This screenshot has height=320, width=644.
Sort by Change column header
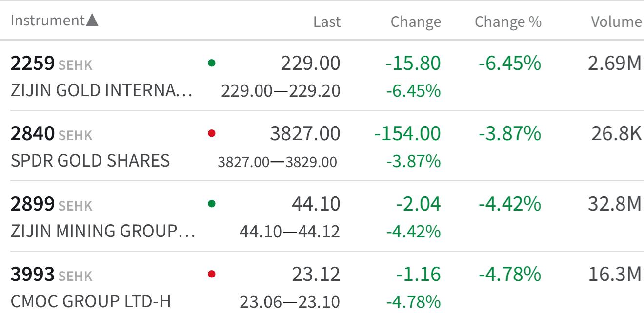pos(416,22)
